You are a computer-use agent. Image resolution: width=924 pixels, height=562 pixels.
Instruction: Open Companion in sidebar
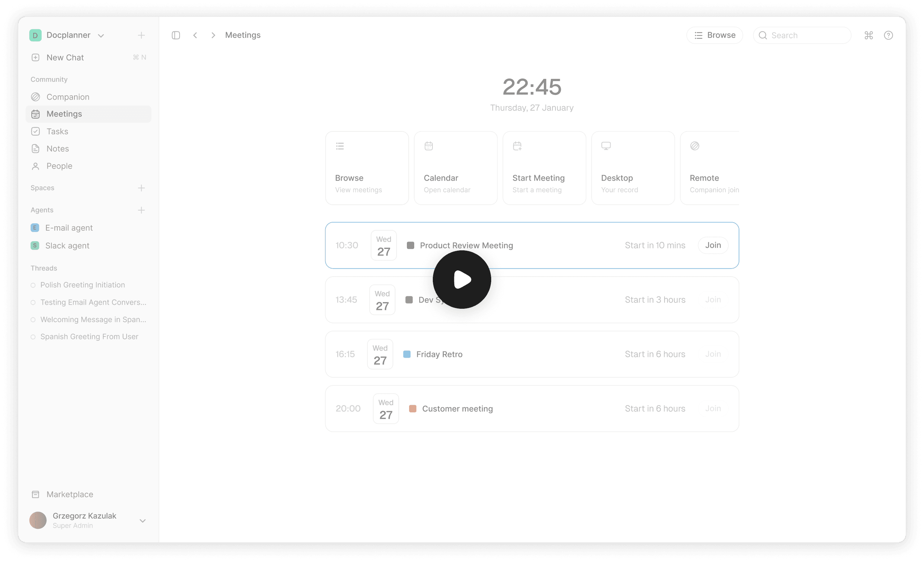(x=88, y=97)
